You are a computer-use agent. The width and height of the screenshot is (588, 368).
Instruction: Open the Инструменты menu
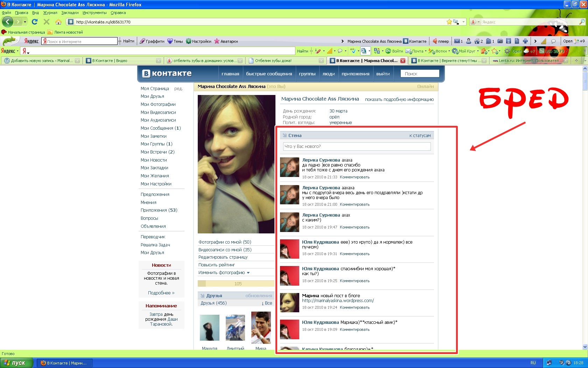point(94,13)
